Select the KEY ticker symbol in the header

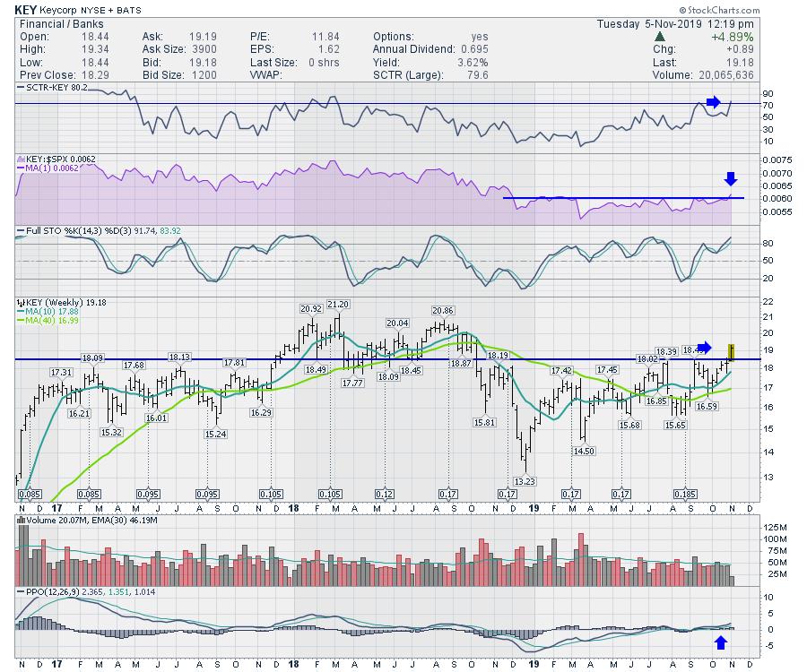click(25, 10)
